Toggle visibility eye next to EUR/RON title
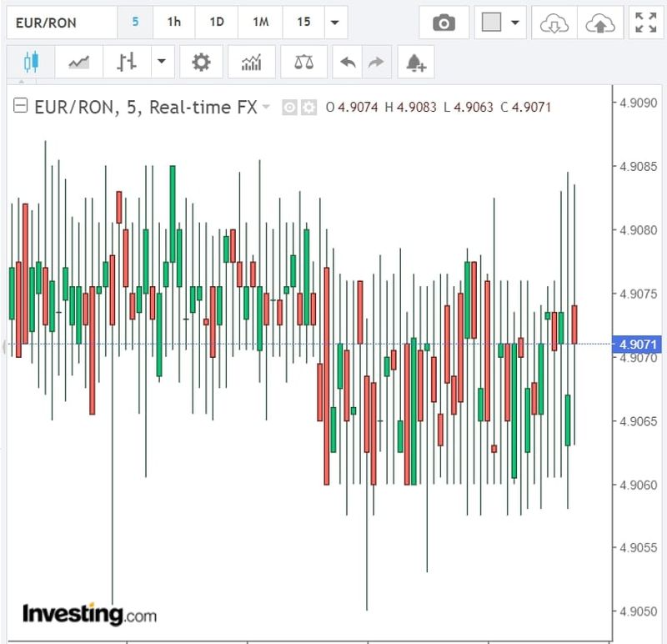Screen dimensions: 667x644 [x=289, y=107]
